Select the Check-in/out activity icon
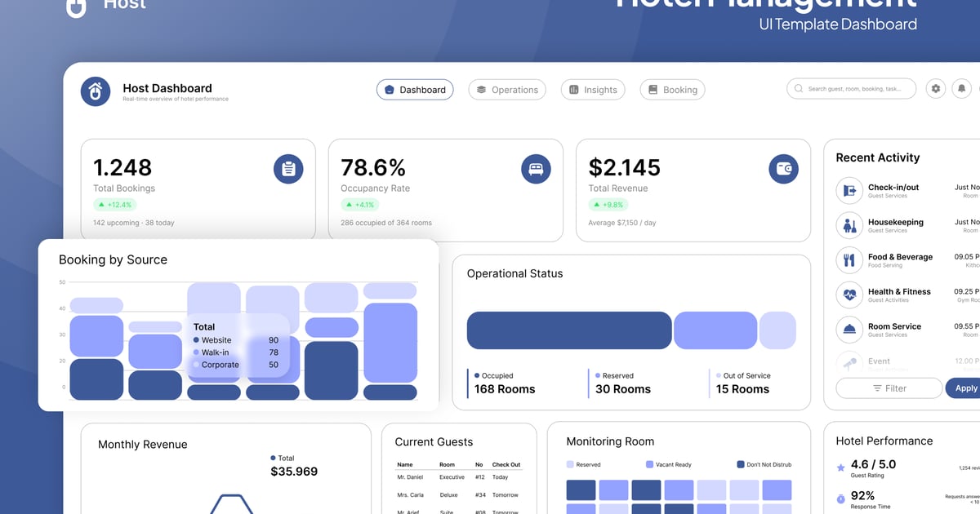 pyautogui.click(x=849, y=191)
